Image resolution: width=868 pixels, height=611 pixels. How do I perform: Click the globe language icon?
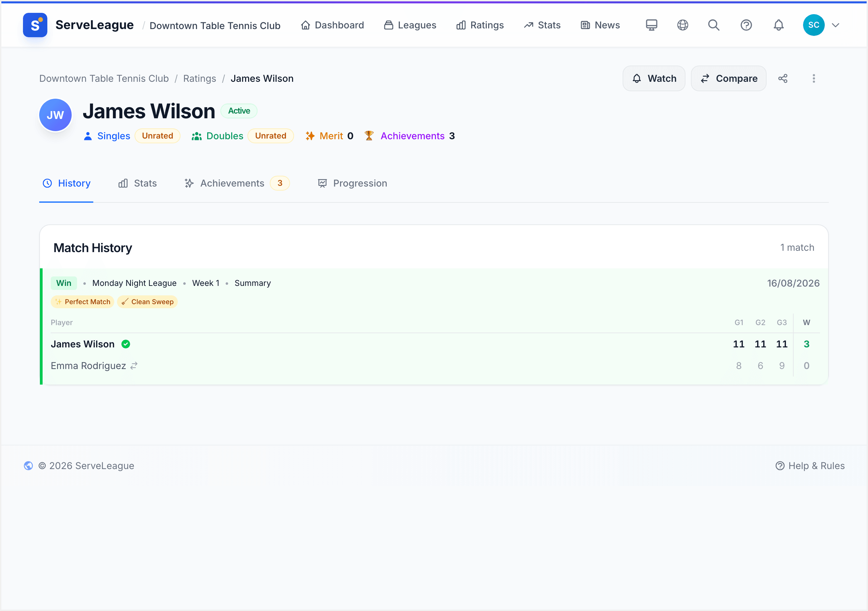point(682,25)
